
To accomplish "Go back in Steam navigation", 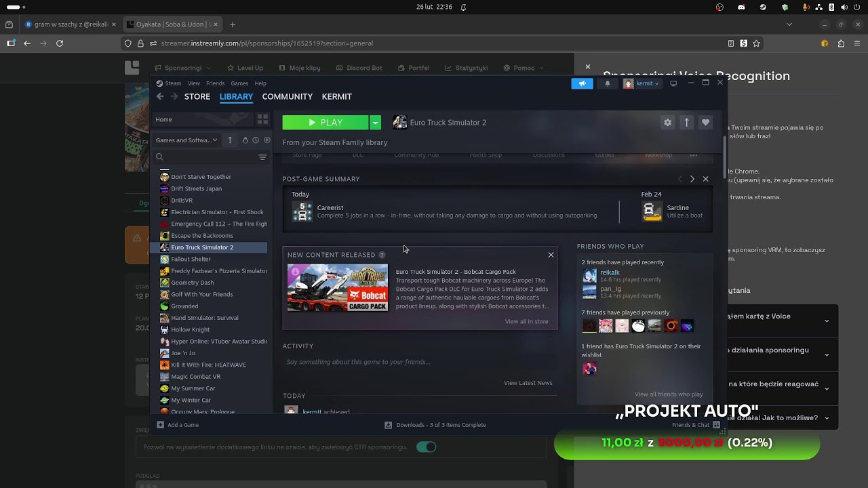I will click(160, 97).
